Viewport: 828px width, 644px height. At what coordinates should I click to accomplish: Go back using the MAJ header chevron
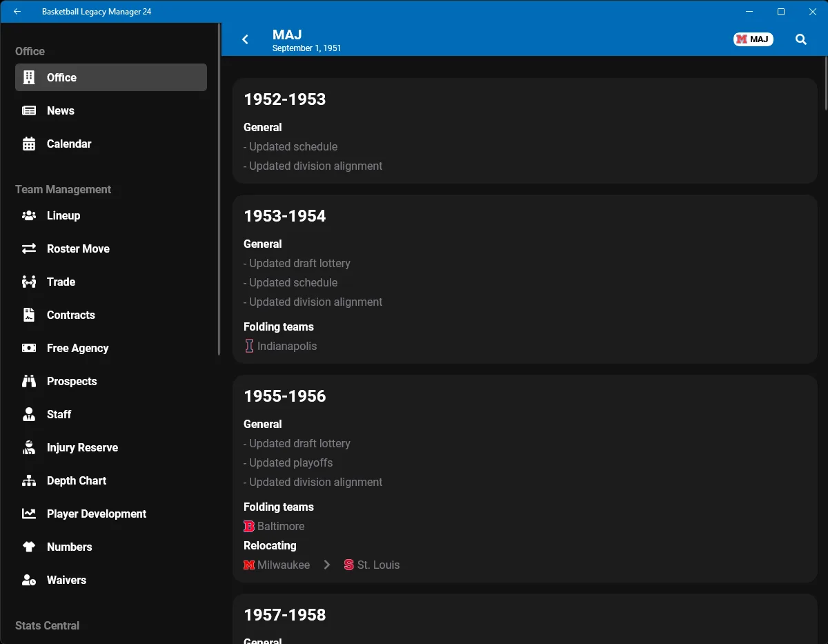pos(245,39)
